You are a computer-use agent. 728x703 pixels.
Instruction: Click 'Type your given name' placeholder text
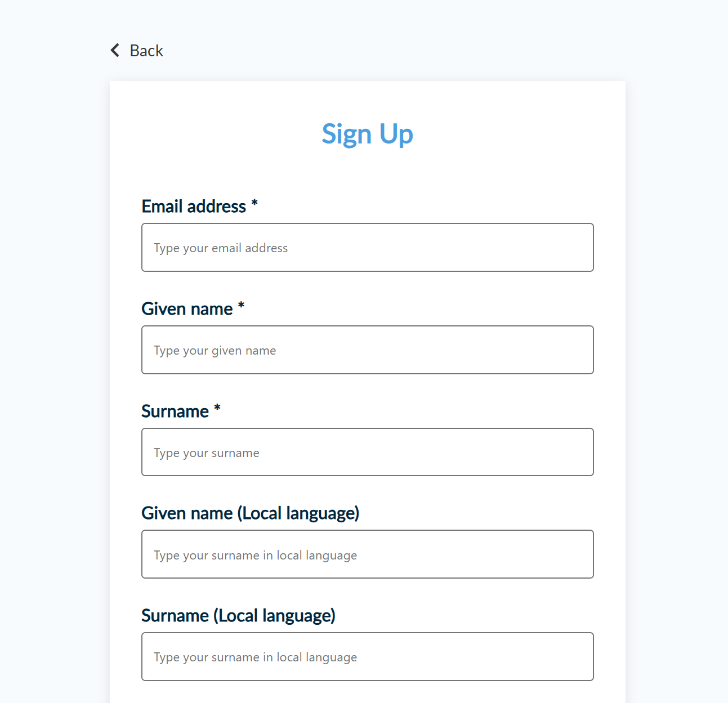[x=215, y=350]
